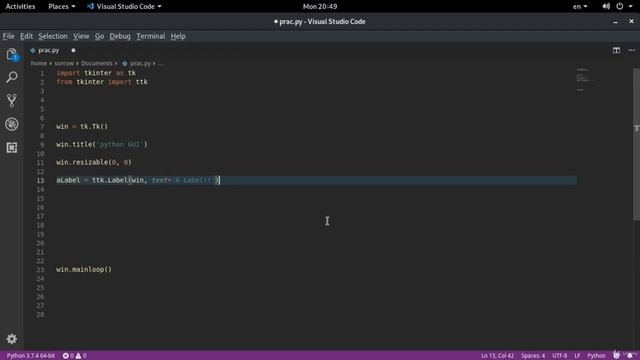
Task: Place cursor on win = tk.Tk() line
Action: (x=82, y=127)
